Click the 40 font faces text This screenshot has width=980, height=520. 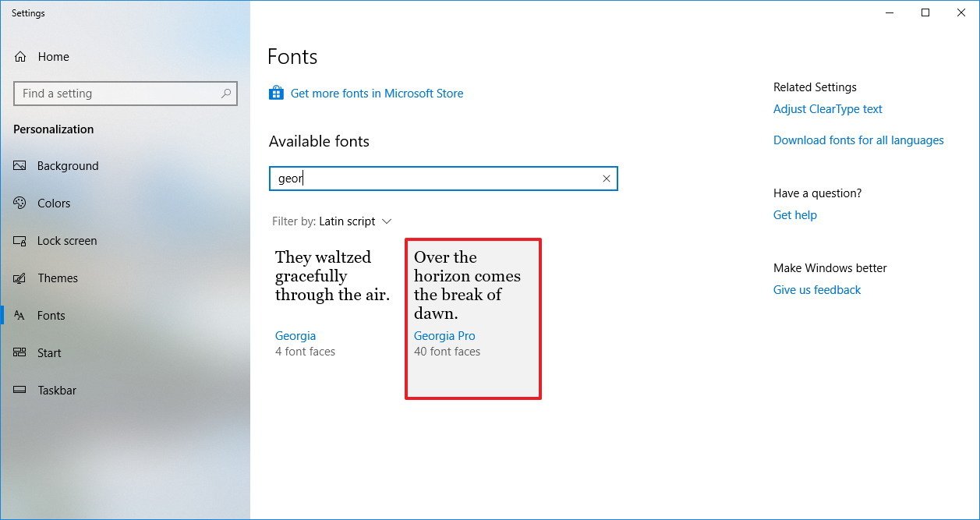[447, 352]
